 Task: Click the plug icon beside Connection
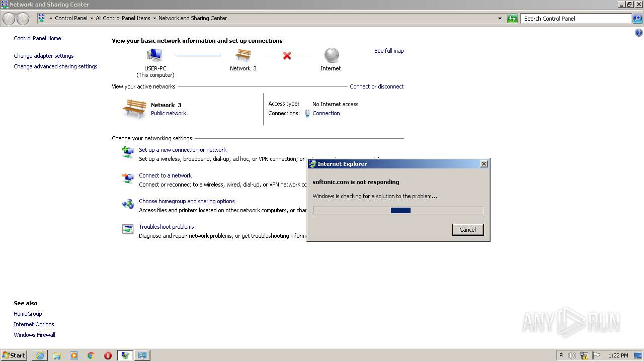(307, 114)
